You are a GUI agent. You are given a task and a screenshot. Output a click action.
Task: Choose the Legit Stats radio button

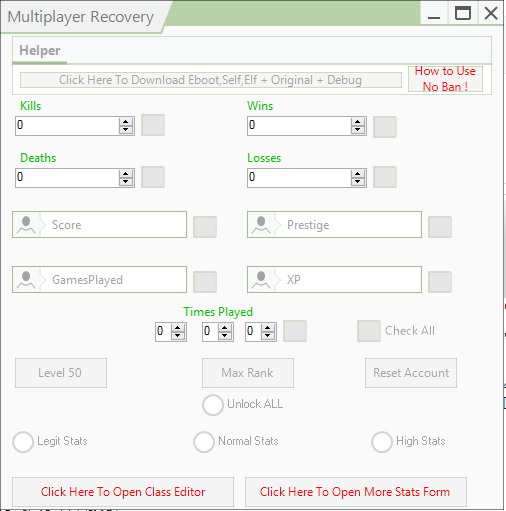(x=23, y=442)
